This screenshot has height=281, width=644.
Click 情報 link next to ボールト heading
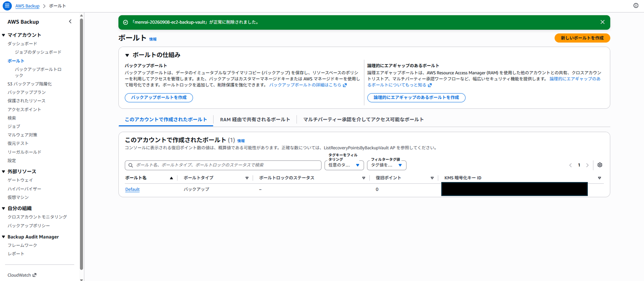pos(153,39)
